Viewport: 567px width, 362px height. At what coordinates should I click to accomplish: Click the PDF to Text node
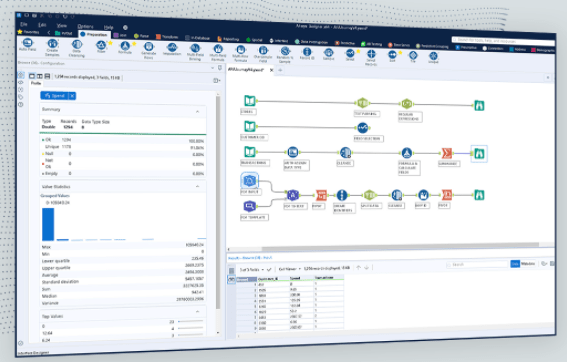click(x=293, y=195)
